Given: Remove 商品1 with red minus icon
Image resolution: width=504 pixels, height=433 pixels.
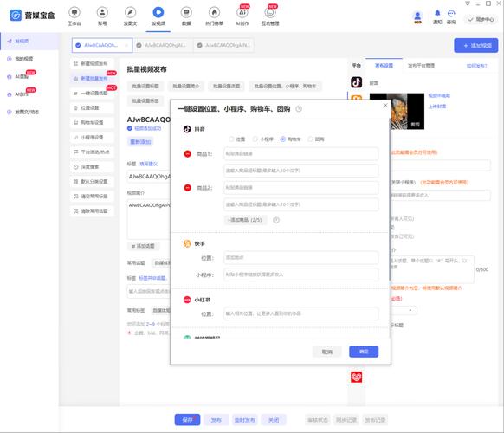Looking at the screenshot, I should tap(187, 154).
